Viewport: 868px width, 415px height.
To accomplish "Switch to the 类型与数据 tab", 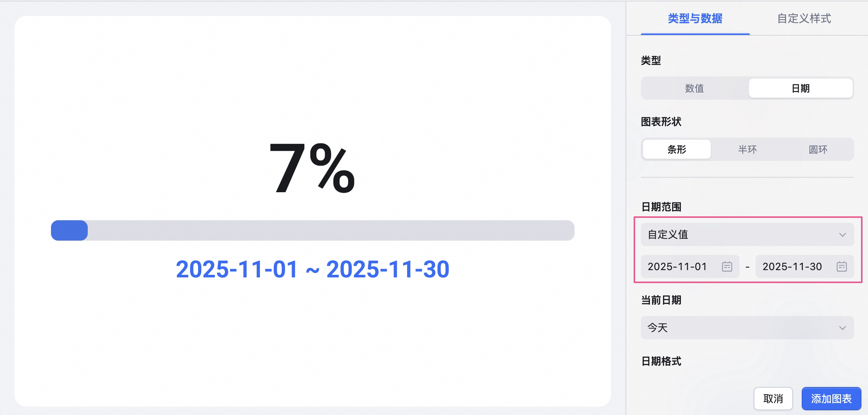I will coord(695,18).
